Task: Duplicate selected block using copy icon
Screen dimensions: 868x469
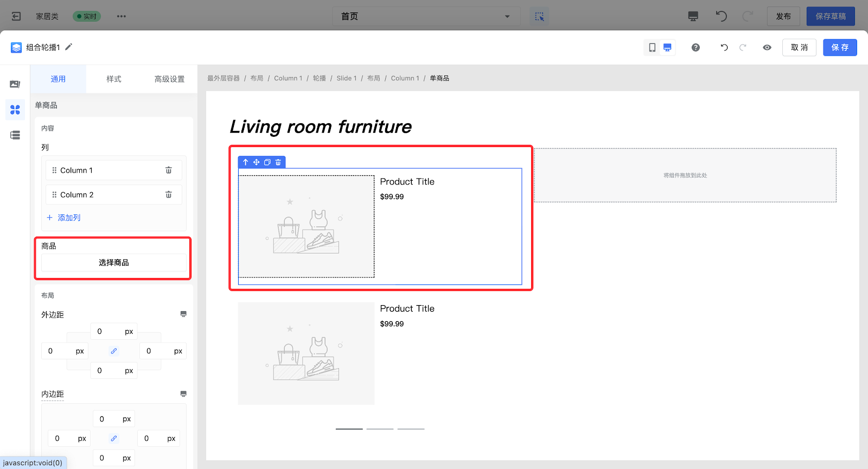Action: coord(267,162)
